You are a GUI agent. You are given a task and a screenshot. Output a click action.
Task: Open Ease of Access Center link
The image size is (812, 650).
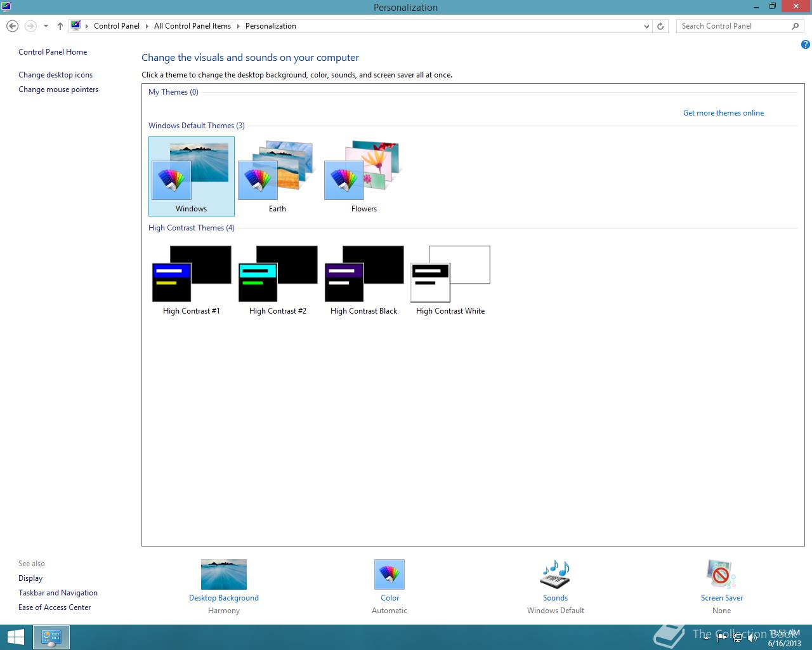pyautogui.click(x=55, y=607)
